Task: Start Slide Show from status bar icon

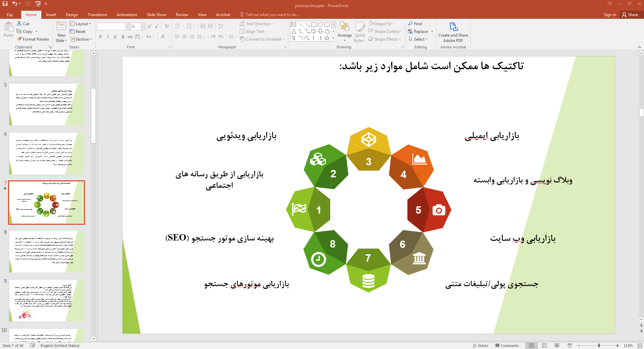Action: click(569, 345)
